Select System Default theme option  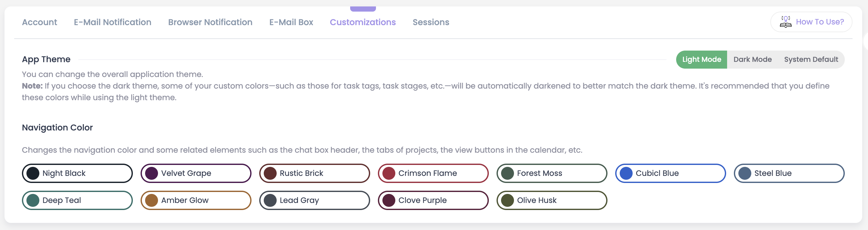[811, 60]
